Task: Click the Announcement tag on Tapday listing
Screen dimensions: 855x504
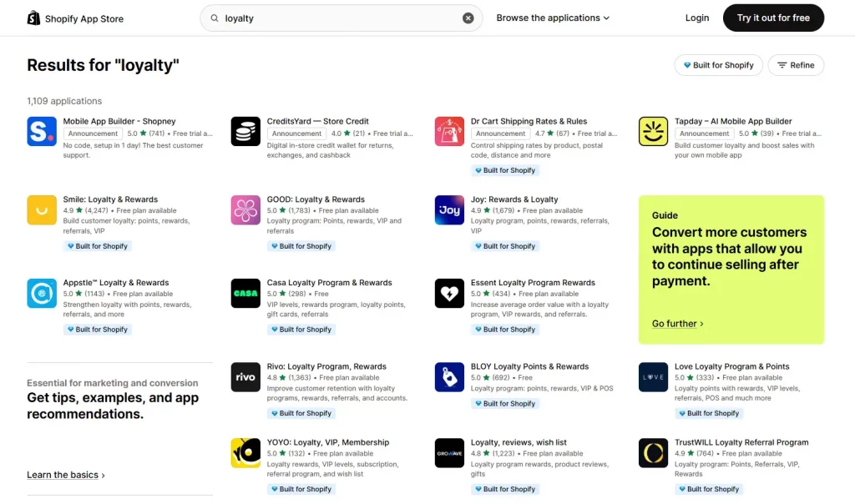Action: pyautogui.click(x=704, y=134)
